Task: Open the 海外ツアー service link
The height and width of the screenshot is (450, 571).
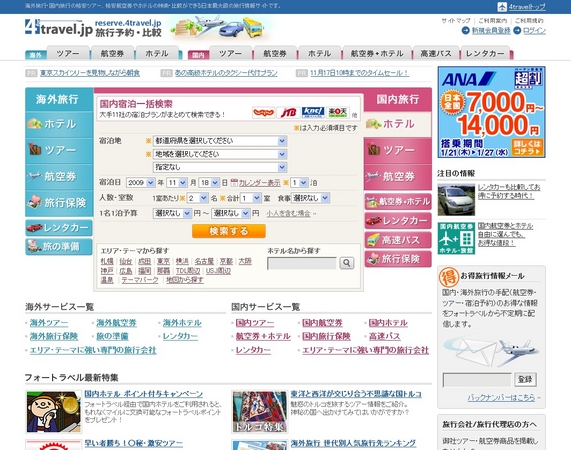Action: click(x=49, y=323)
